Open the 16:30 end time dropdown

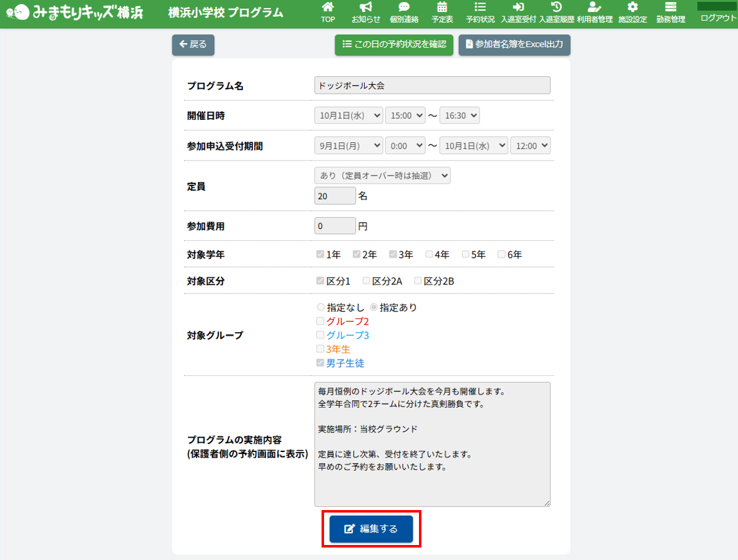click(459, 115)
